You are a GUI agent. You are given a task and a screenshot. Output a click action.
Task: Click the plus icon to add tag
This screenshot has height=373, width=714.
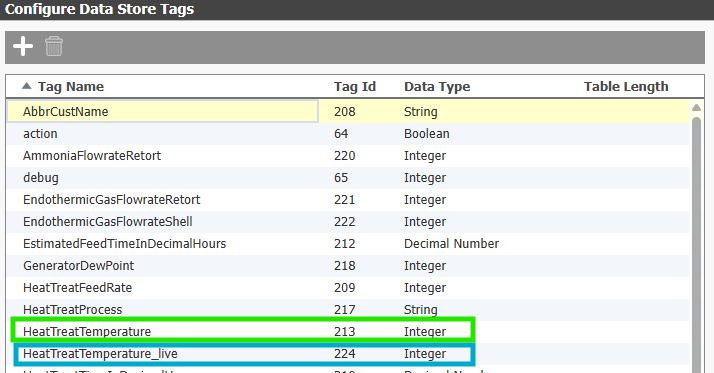(x=23, y=46)
